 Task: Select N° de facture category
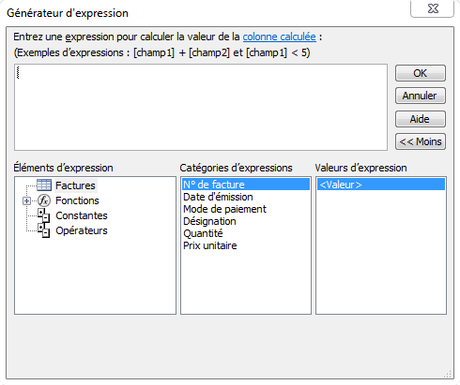[x=246, y=184]
